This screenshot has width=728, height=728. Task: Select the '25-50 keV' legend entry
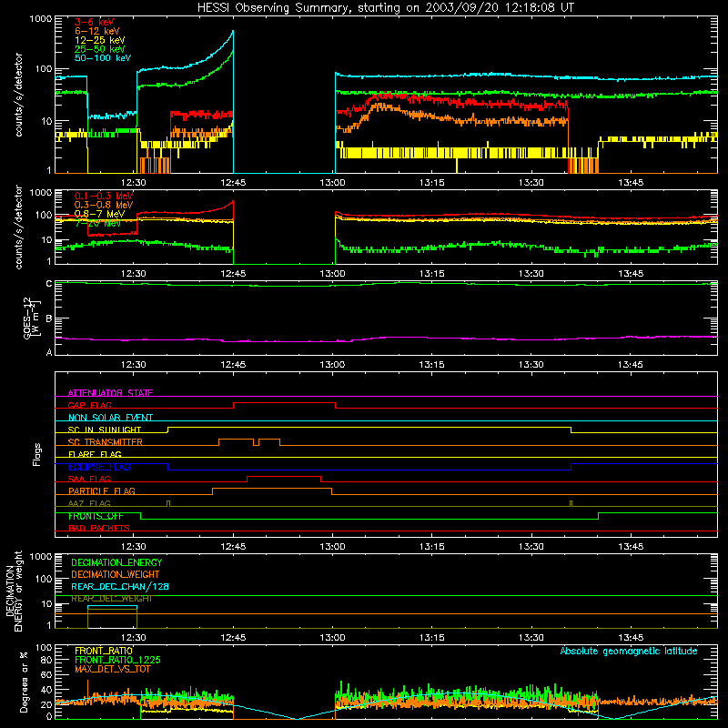99,49
